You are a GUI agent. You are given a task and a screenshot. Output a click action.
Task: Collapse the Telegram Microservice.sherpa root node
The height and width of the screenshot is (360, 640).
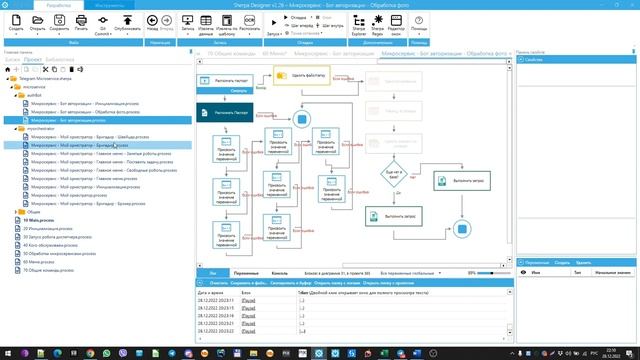(x=7, y=79)
